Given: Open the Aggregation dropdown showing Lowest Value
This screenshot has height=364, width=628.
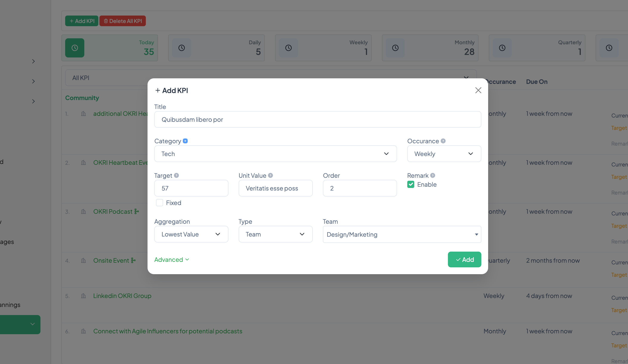Looking at the screenshot, I should coord(191,234).
